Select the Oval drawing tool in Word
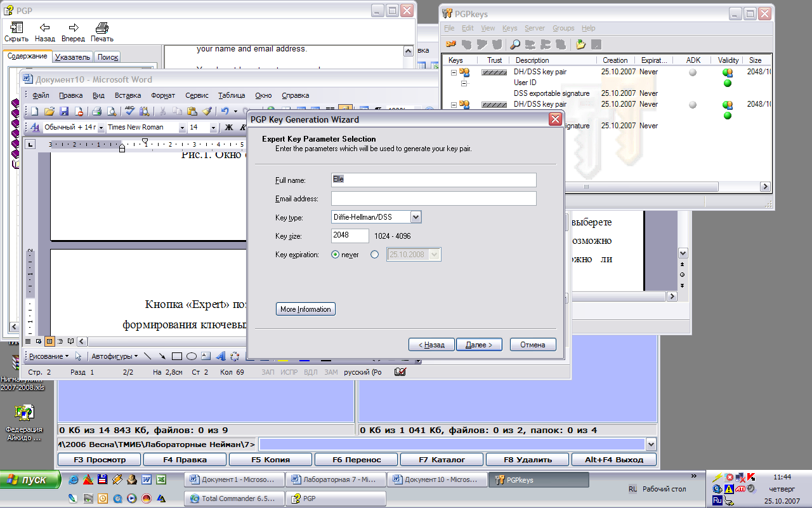 tap(191, 356)
